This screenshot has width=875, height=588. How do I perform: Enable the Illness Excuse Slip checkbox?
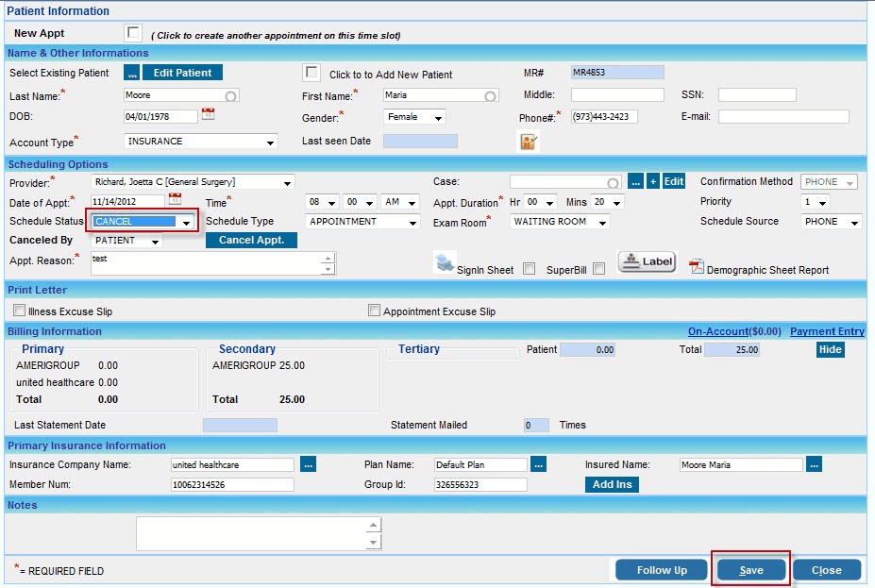coord(20,311)
